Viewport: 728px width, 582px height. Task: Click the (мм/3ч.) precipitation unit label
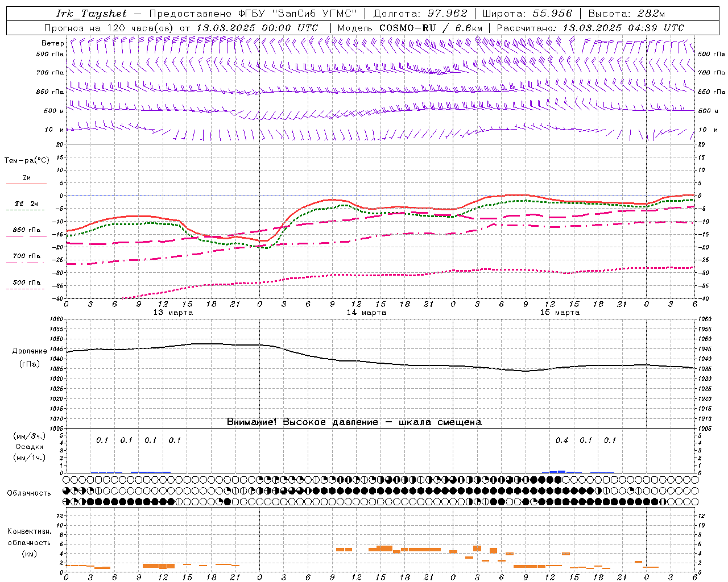click(29, 436)
